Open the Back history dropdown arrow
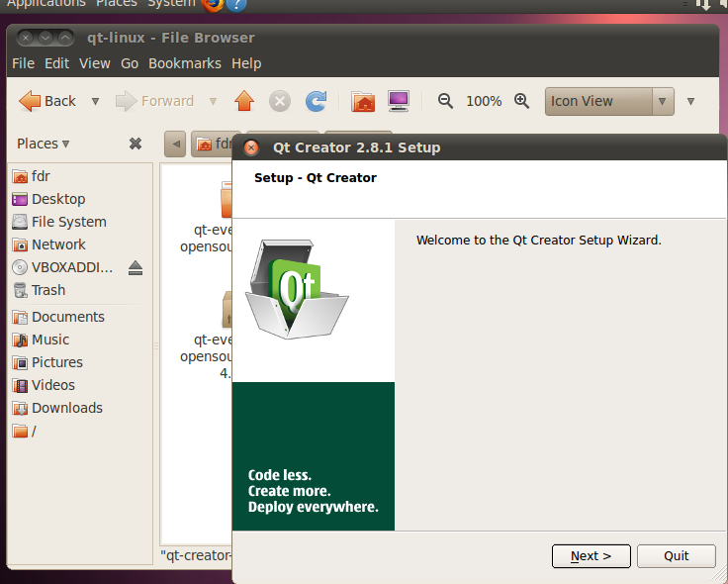 [95, 101]
